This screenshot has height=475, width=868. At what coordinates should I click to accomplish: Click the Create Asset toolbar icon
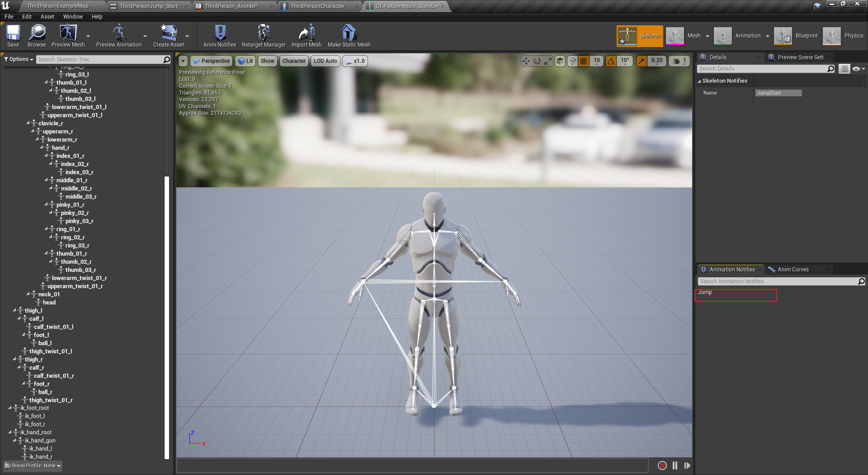pyautogui.click(x=169, y=36)
